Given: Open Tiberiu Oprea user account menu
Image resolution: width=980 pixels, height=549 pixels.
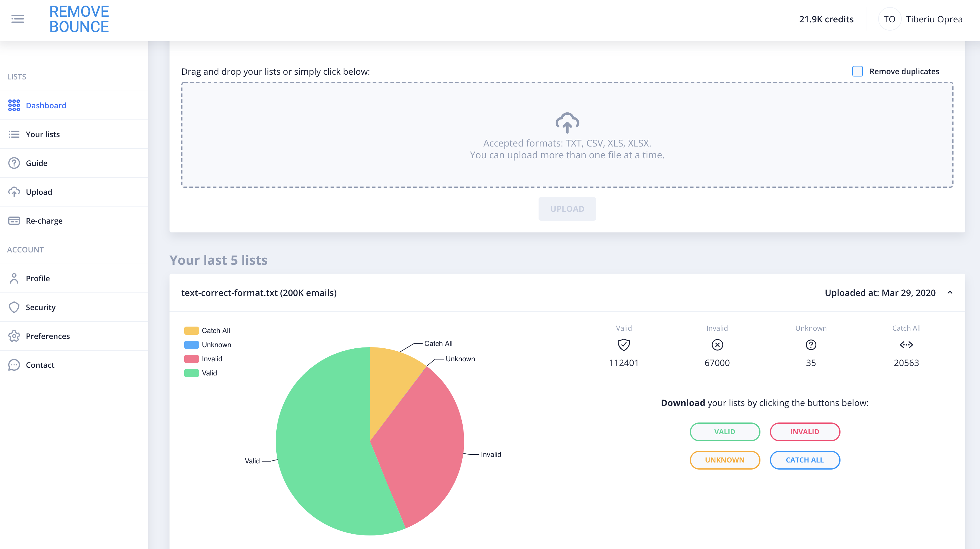Looking at the screenshot, I should point(934,19).
